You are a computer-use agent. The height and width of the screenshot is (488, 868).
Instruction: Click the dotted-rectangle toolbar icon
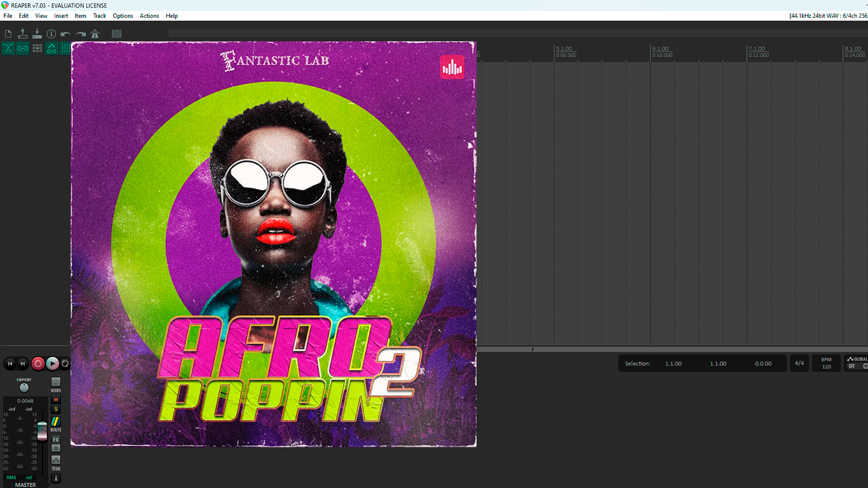click(x=116, y=34)
